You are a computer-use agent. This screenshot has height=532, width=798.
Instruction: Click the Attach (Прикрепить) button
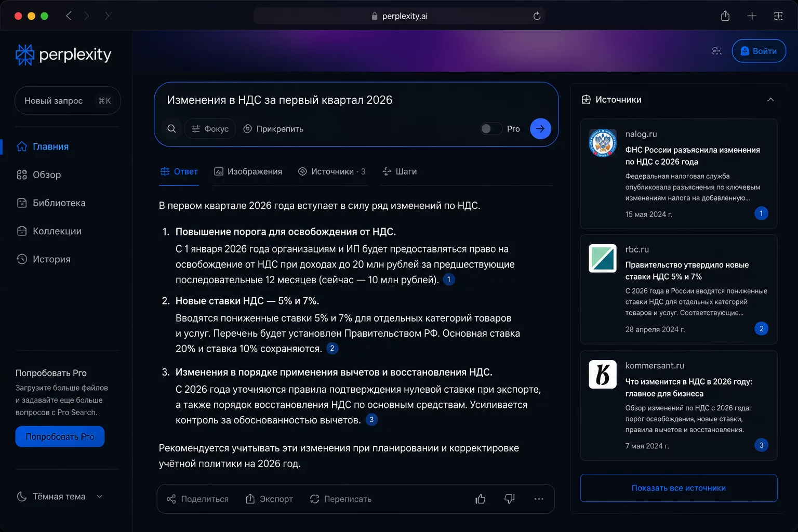[x=273, y=129]
